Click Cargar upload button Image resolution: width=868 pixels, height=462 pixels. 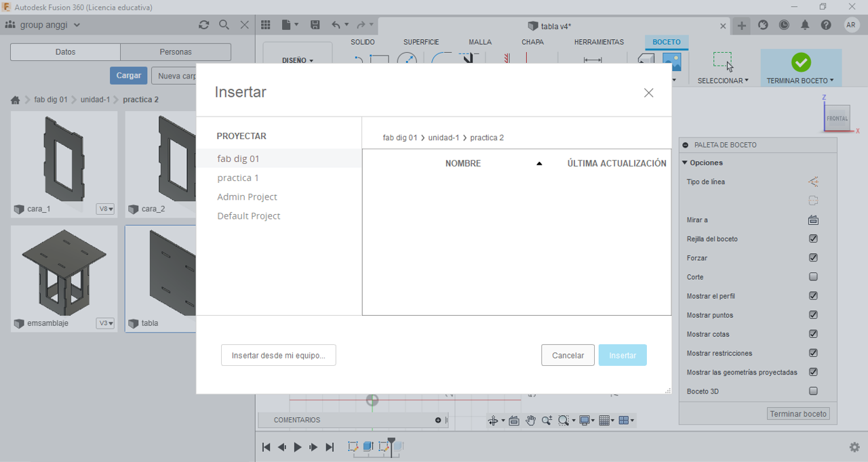click(x=129, y=76)
